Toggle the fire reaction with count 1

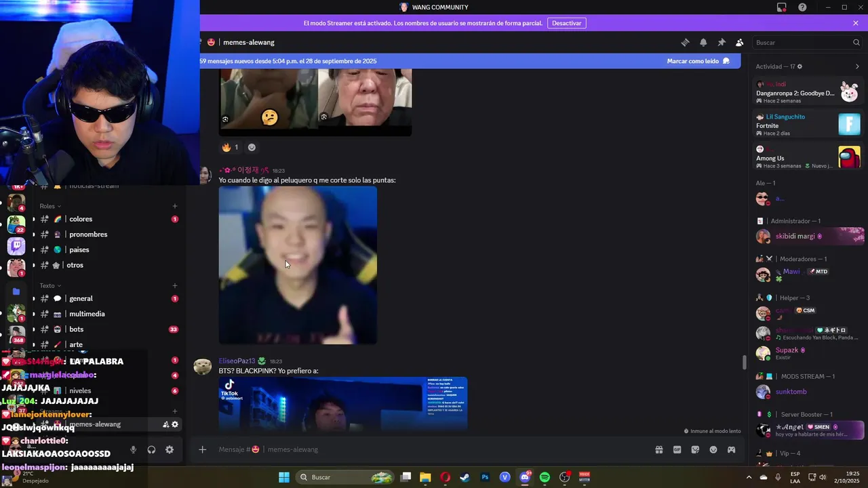230,147
